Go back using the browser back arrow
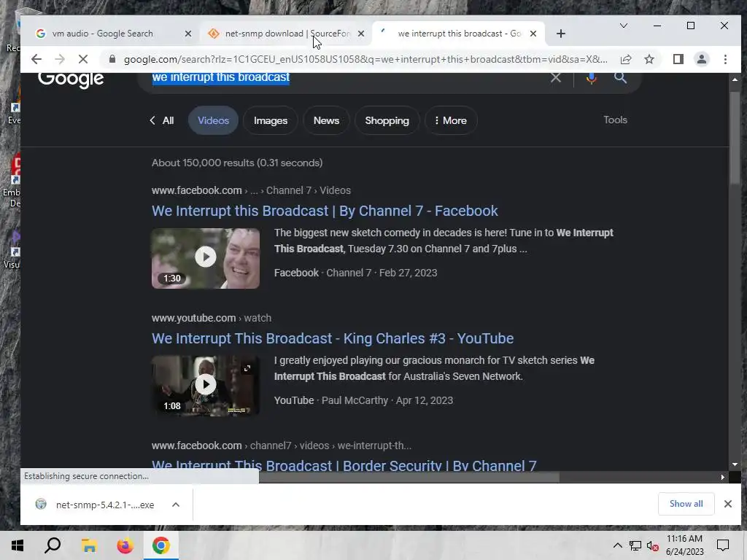Viewport: 747px width, 560px height. (36, 59)
